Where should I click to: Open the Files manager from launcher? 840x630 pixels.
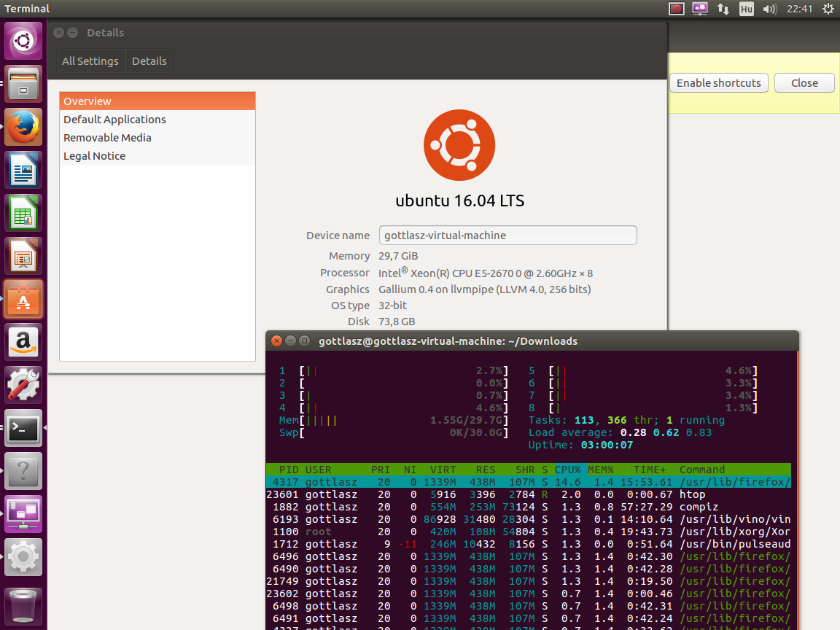pos(23,84)
